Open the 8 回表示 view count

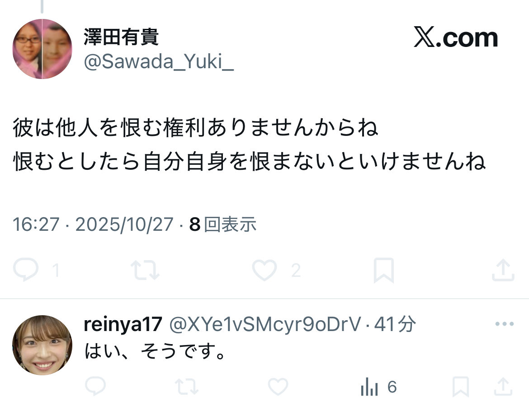coord(222,224)
